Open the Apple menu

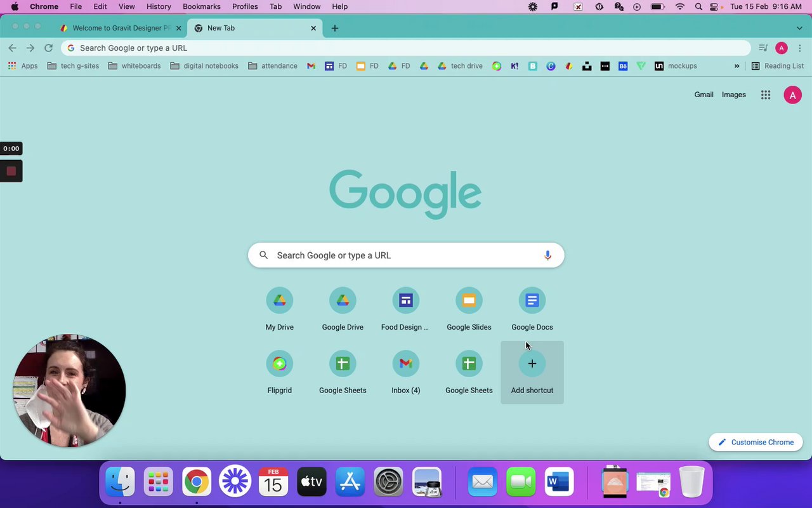point(14,6)
